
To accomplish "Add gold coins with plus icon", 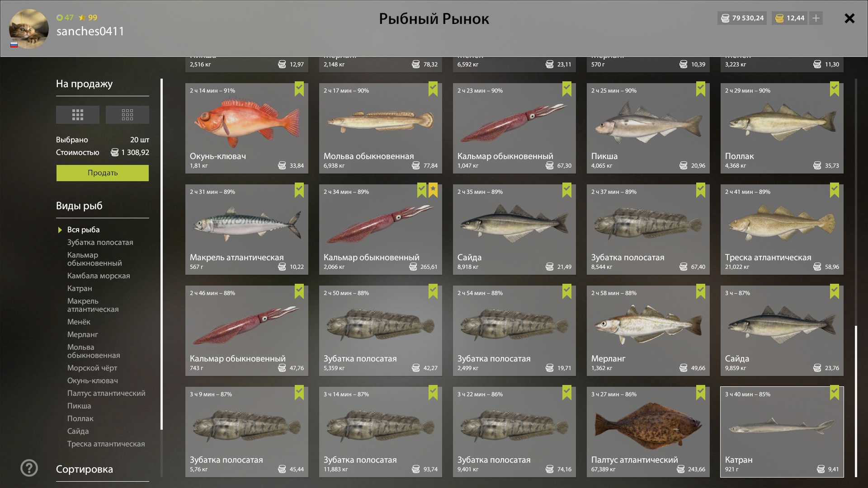I will (816, 18).
